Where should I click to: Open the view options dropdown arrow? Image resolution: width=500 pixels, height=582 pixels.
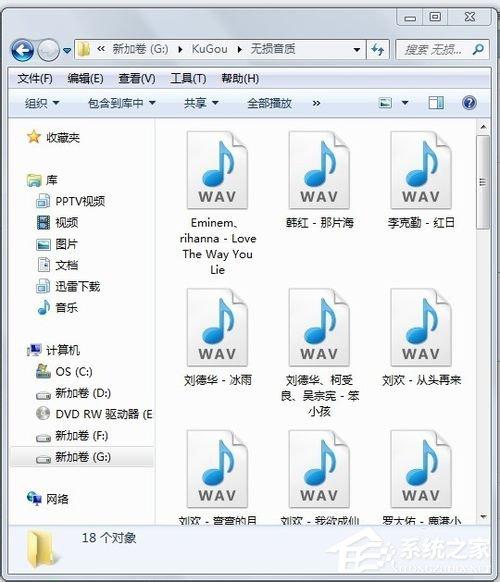tap(405, 103)
